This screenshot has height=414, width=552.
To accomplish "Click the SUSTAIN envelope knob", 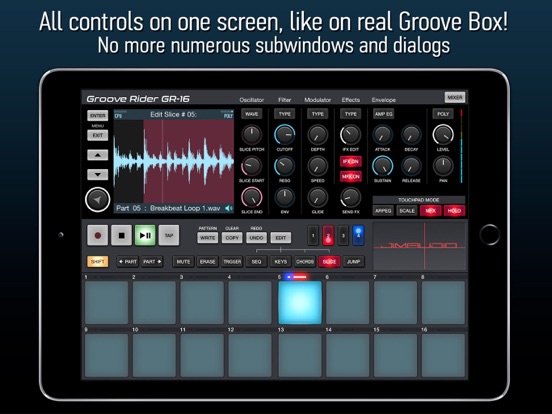I will pos(383,166).
